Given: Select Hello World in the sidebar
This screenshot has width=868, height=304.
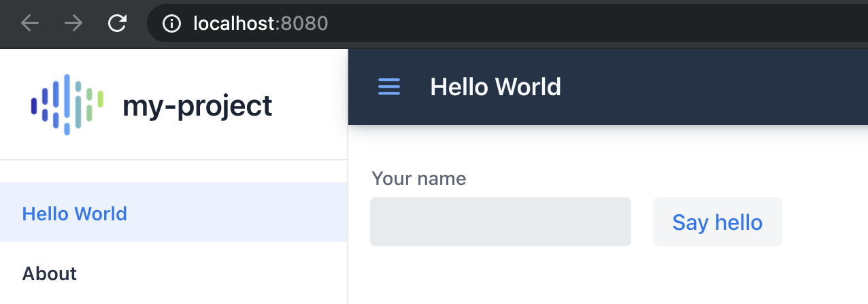Looking at the screenshot, I should 173,212.
